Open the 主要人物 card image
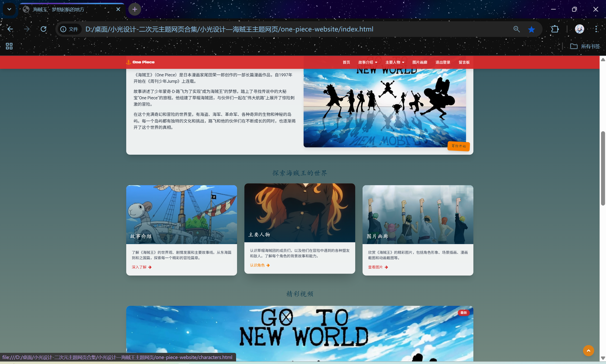606x364 pixels. click(300, 213)
